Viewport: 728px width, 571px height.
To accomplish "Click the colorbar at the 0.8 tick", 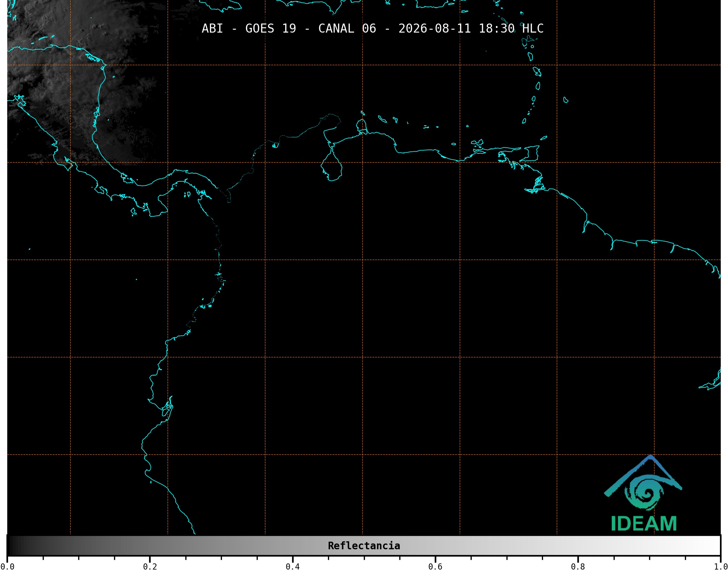I will click(x=578, y=545).
